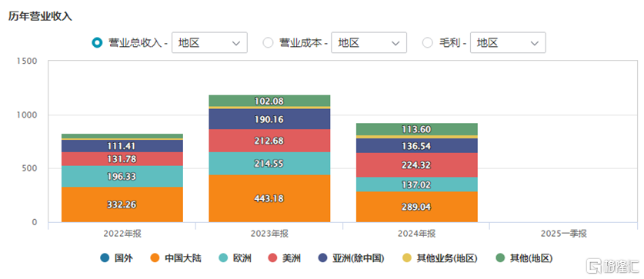Open the 地区 dropdown beside 营业总收入
644x279 pixels.
[209, 43]
